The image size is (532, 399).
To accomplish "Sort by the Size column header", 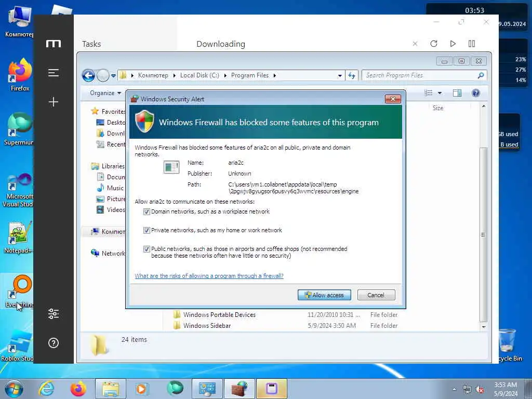I will (x=437, y=108).
